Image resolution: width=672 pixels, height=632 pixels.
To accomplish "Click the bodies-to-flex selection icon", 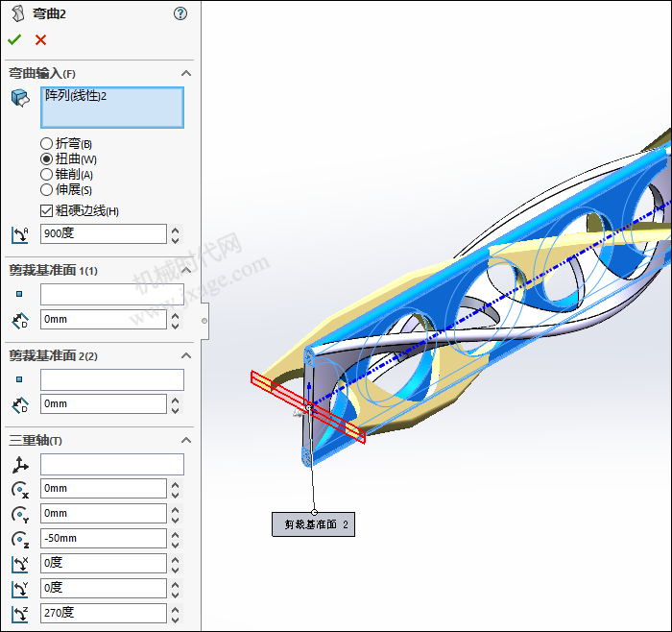I will click(x=20, y=98).
